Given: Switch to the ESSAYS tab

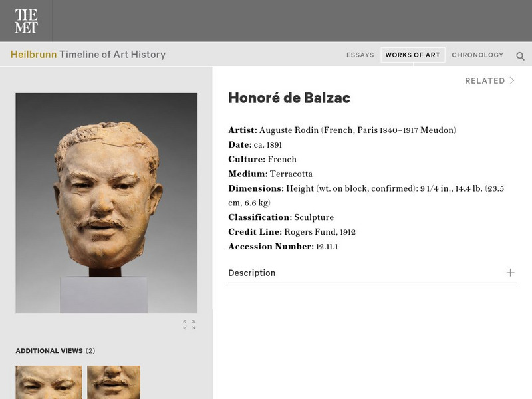Looking at the screenshot, I should click(x=360, y=55).
